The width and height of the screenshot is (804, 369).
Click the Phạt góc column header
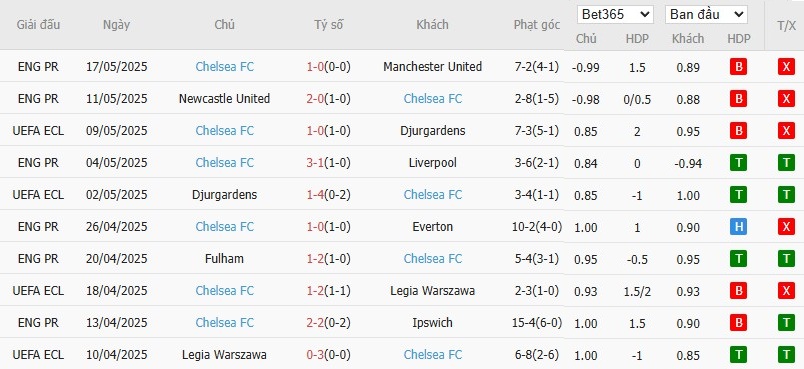tap(537, 25)
